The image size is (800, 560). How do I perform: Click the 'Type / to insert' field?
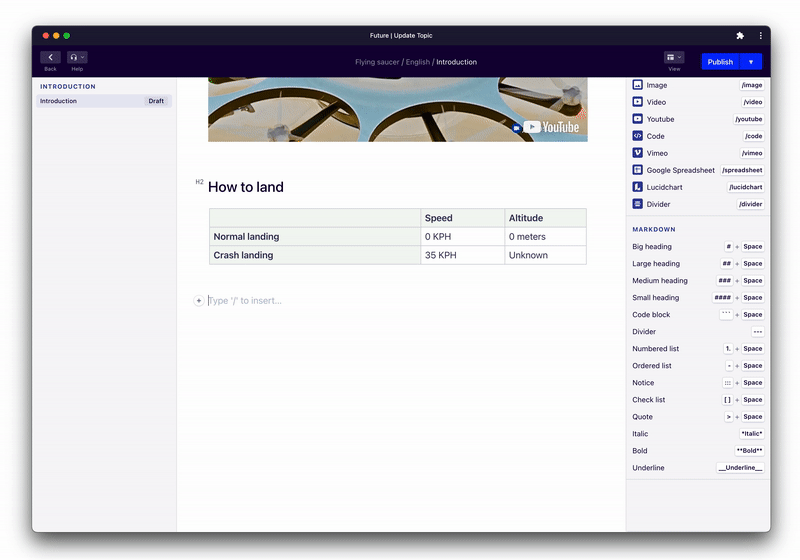point(397,301)
